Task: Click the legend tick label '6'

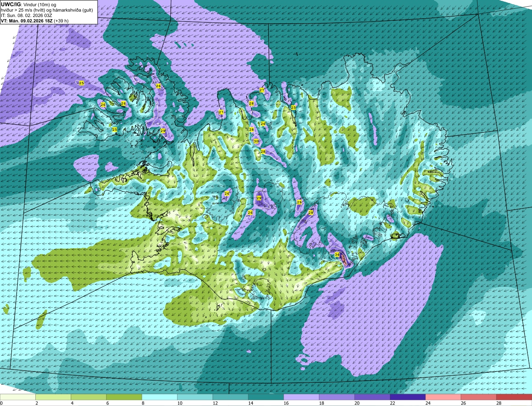Action: point(108,403)
